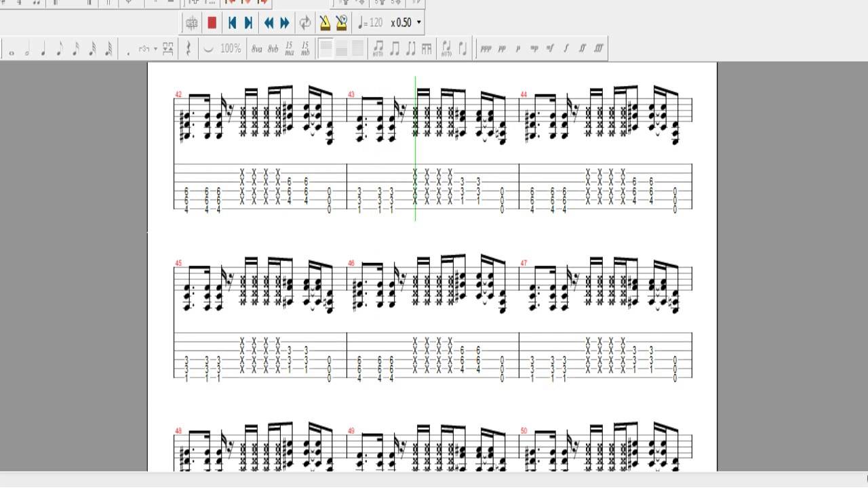Screen dimensions: 868x488
Task: Click the fretboard icon left of Stop
Action: click(192, 23)
